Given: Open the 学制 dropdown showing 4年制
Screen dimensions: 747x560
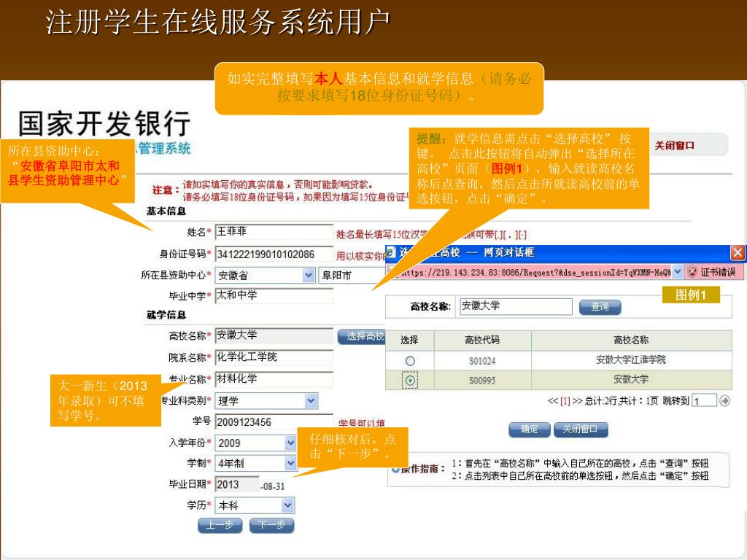Looking at the screenshot, I should 256,463.
